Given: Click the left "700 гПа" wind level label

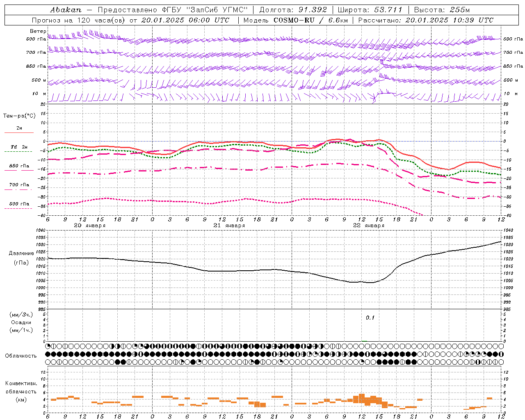Looking at the screenshot, I should [36, 52].
